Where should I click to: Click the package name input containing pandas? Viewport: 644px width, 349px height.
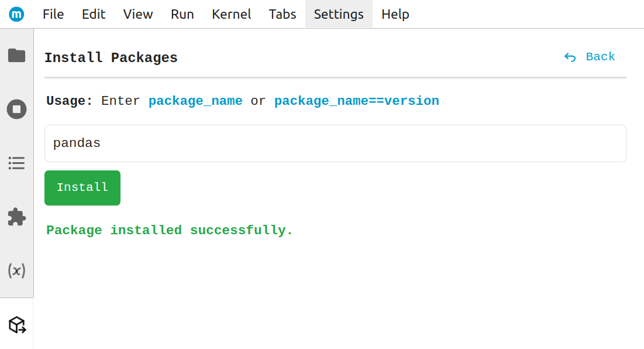(x=335, y=143)
